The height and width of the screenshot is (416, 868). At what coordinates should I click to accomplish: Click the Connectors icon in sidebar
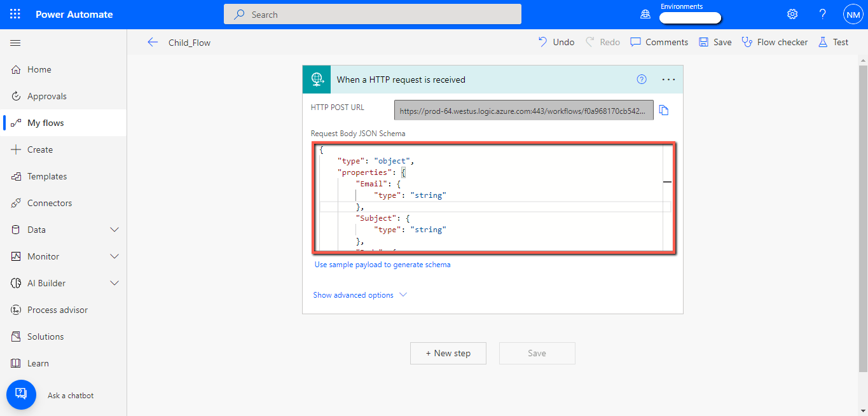pos(17,203)
